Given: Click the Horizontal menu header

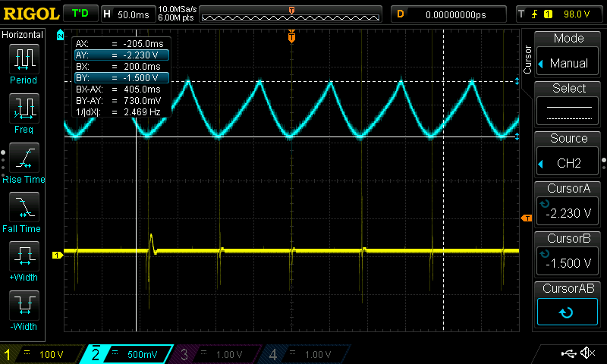Looking at the screenshot, I should click(x=23, y=34).
